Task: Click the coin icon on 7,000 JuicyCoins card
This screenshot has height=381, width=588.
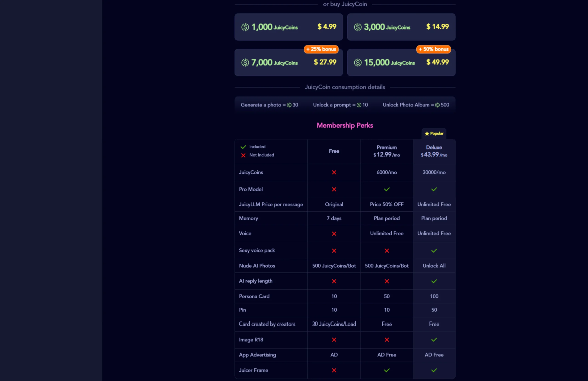Action: (245, 62)
